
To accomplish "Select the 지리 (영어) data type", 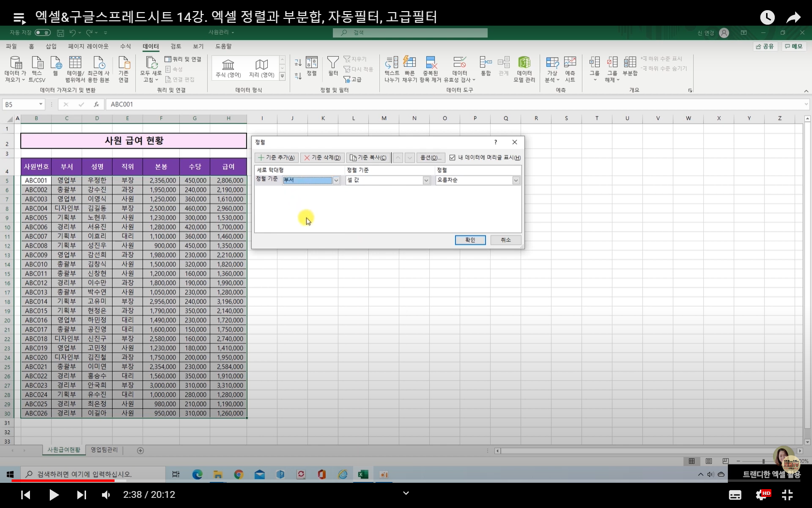I will 261,68.
